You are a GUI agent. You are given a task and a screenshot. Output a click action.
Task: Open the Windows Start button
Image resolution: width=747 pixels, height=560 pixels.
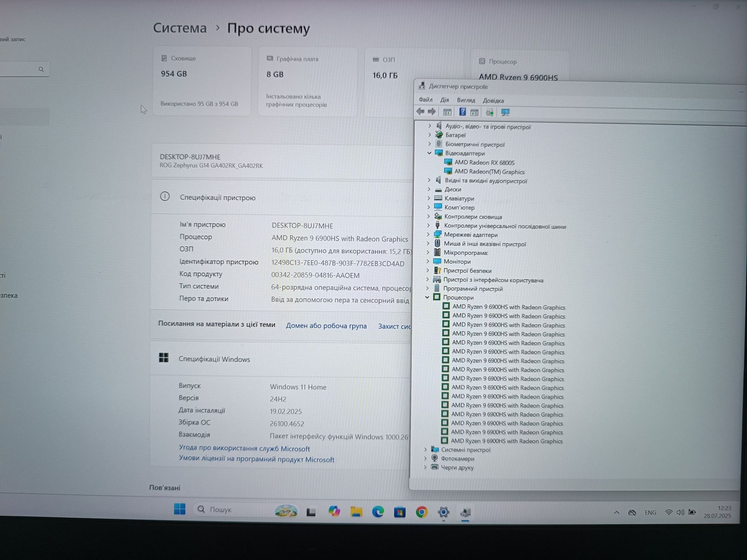[x=180, y=509]
